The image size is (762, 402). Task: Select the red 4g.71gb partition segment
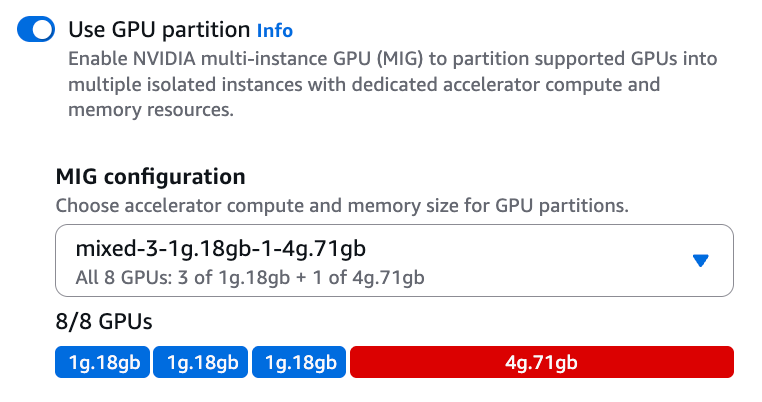[x=542, y=362]
